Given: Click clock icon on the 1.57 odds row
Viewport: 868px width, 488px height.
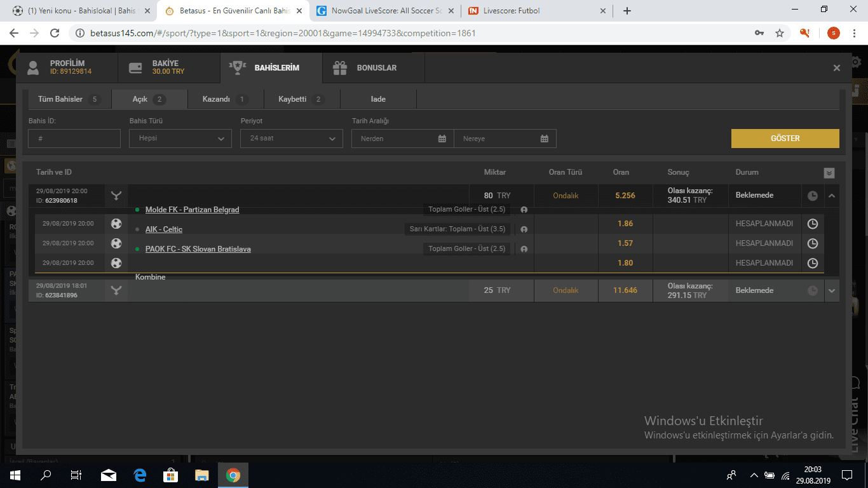Looking at the screenshot, I should (813, 243).
